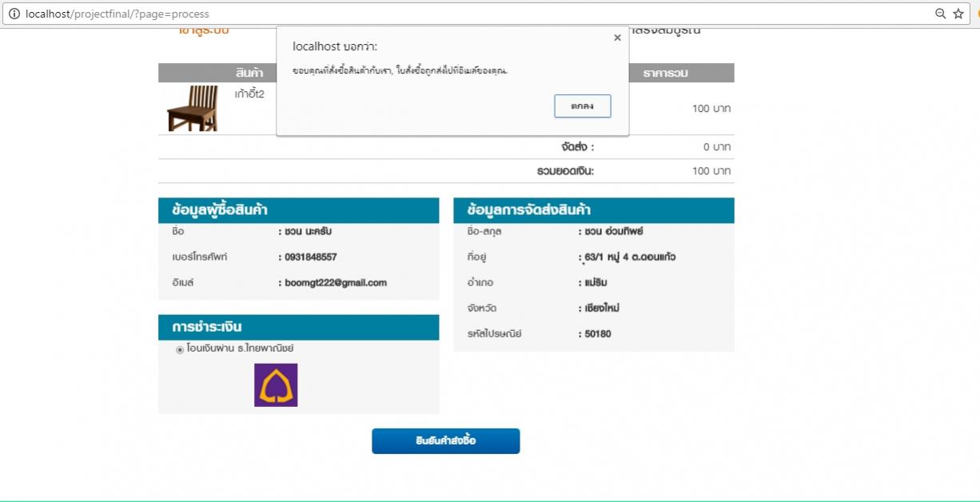Image resolution: width=980 pixels, height=502 pixels.
Task: Click the การชำระเงิน section header
Action: click(x=299, y=327)
